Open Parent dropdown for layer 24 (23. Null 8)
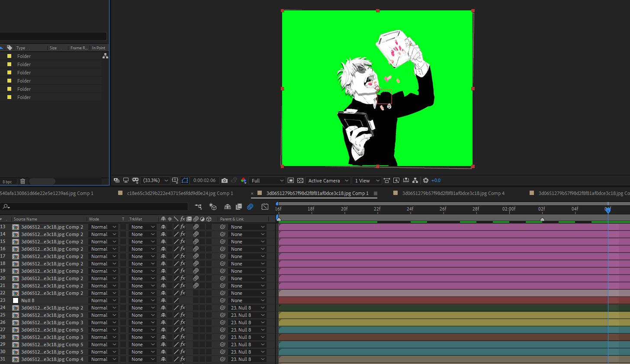Screen dimensions: 630x364 [x=247, y=308]
